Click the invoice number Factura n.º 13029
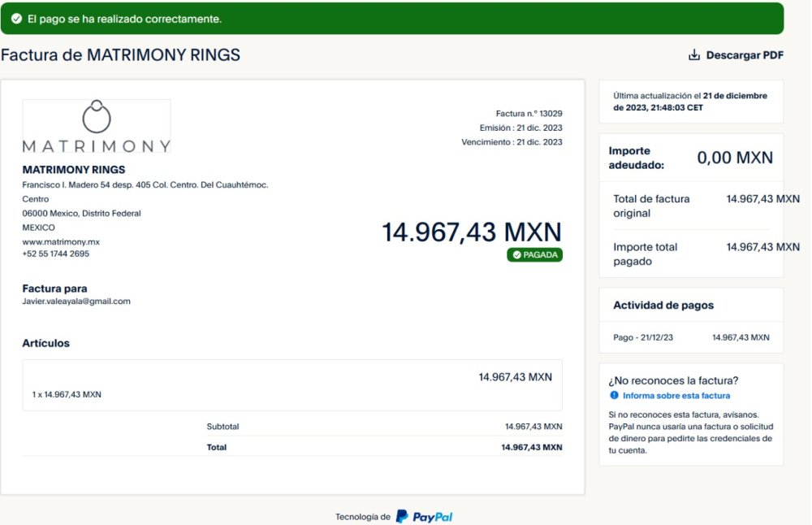Viewport: 812px width, 525px height. point(529,114)
